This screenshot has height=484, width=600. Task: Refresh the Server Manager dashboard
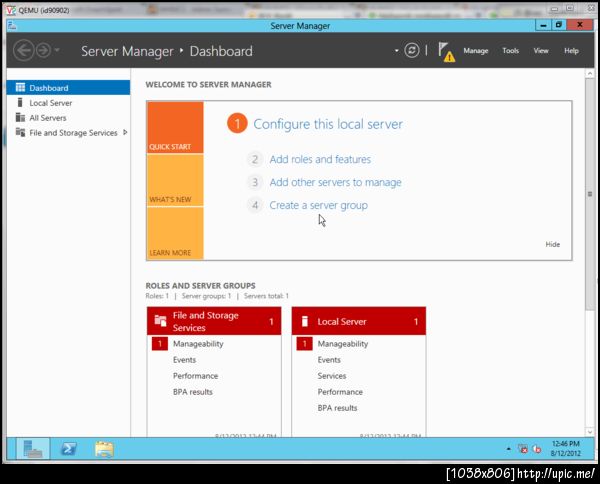pyautogui.click(x=412, y=50)
